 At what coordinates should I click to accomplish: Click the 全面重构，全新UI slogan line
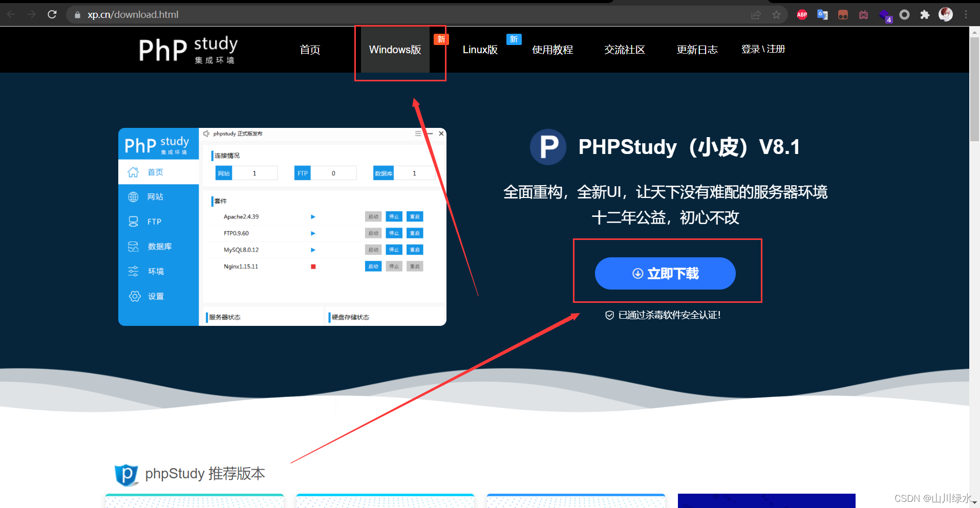pyautogui.click(x=665, y=192)
